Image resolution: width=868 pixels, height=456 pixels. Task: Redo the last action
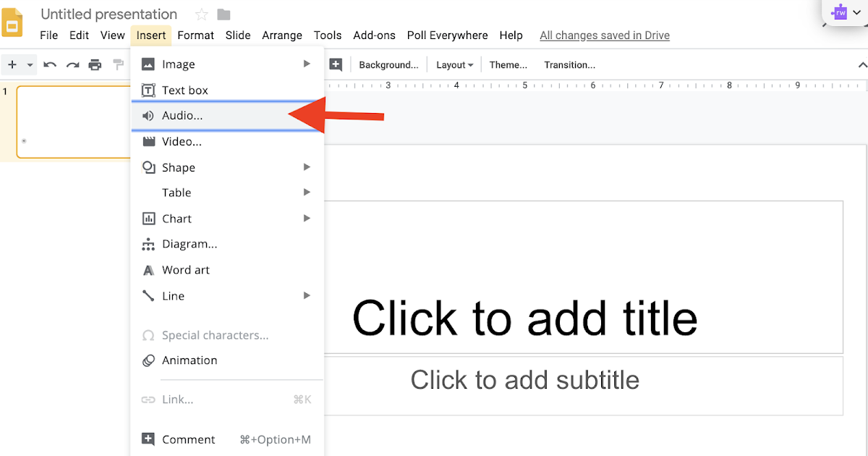tap(72, 64)
